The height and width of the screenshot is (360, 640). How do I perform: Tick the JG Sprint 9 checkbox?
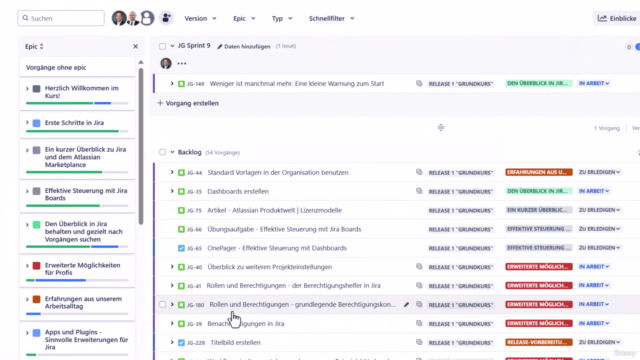(x=162, y=46)
